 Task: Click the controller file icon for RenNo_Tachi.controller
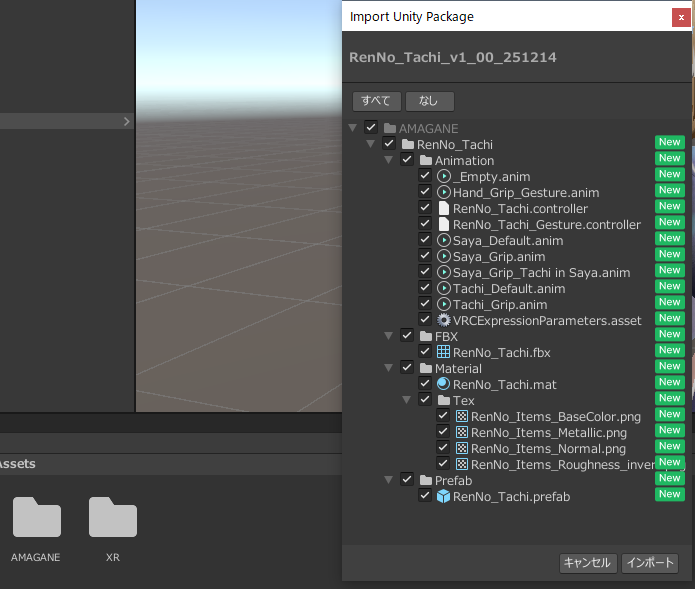coord(444,208)
